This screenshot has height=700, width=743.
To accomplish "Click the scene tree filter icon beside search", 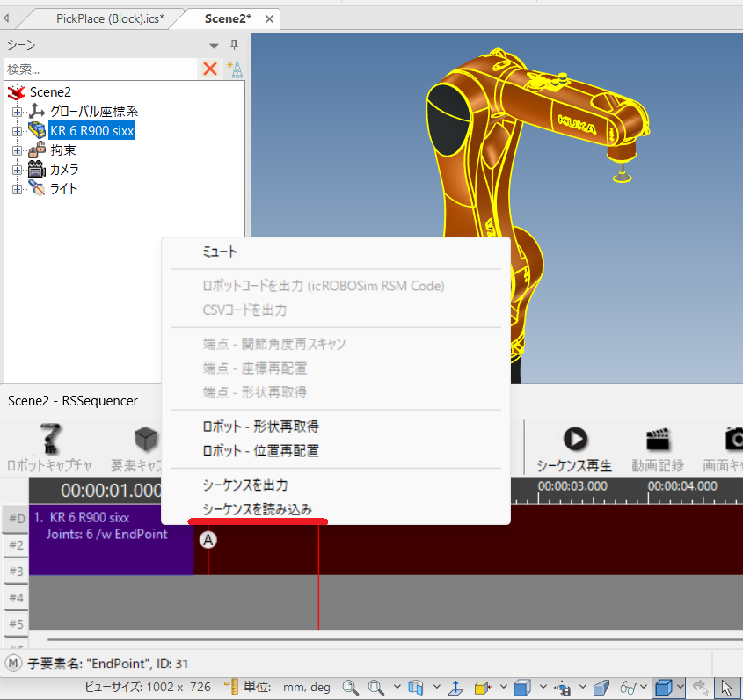I will pyautogui.click(x=235, y=69).
